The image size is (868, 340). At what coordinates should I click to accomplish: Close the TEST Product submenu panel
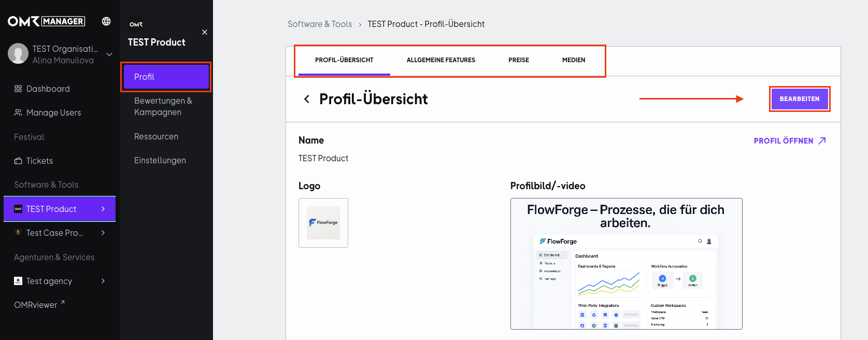tap(205, 32)
